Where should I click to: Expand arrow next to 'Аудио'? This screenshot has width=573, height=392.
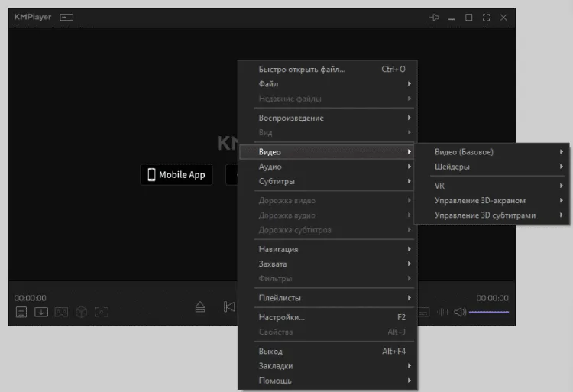tap(410, 167)
